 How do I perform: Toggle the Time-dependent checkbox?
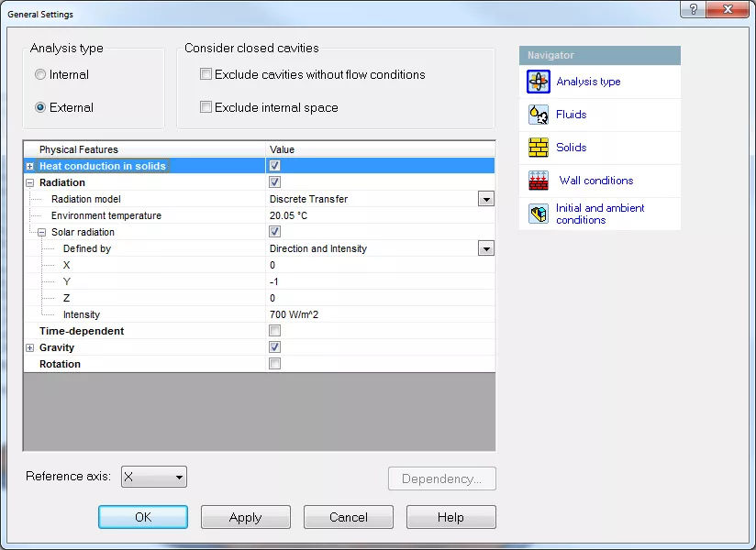tap(275, 331)
